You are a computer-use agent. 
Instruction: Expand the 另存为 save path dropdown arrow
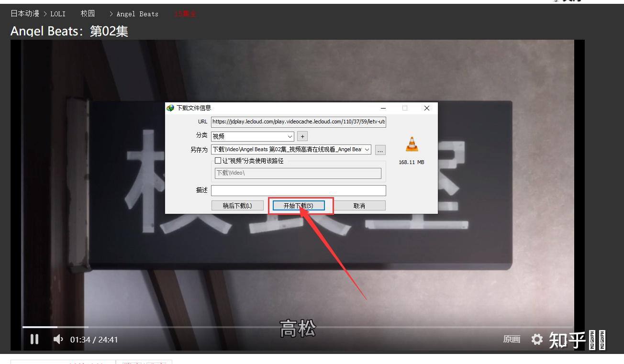tap(367, 150)
